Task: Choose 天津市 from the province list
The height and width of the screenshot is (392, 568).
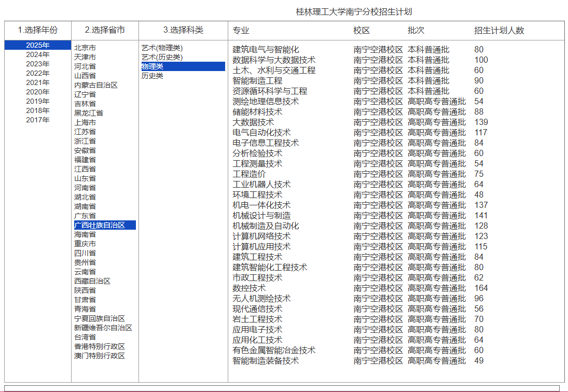Action: (x=85, y=57)
